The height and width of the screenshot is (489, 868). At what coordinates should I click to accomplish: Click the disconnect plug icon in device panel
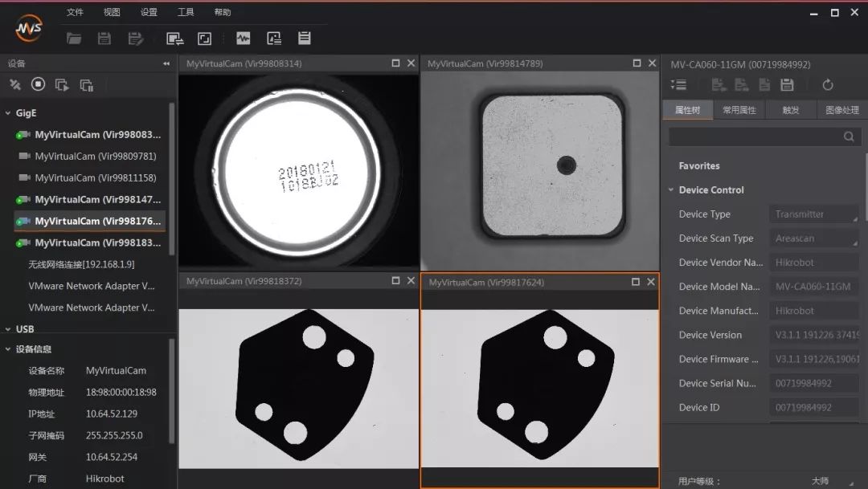click(14, 84)
